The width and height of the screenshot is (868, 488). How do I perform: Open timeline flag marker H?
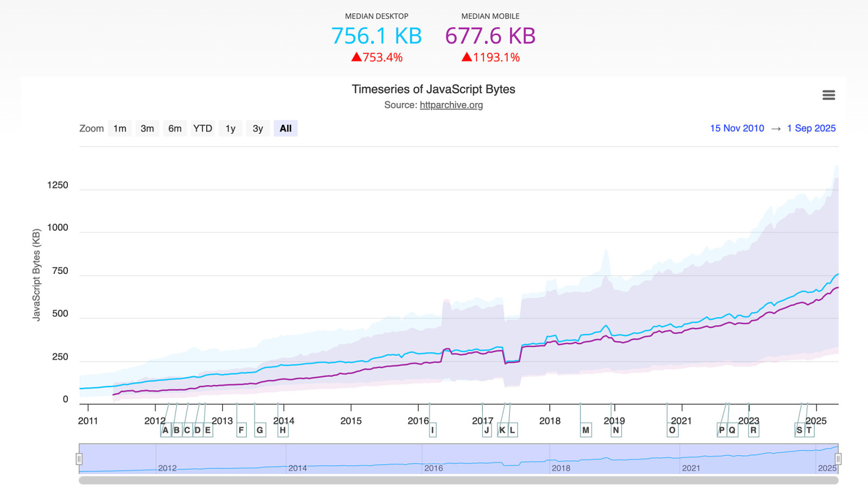point(283,430)
